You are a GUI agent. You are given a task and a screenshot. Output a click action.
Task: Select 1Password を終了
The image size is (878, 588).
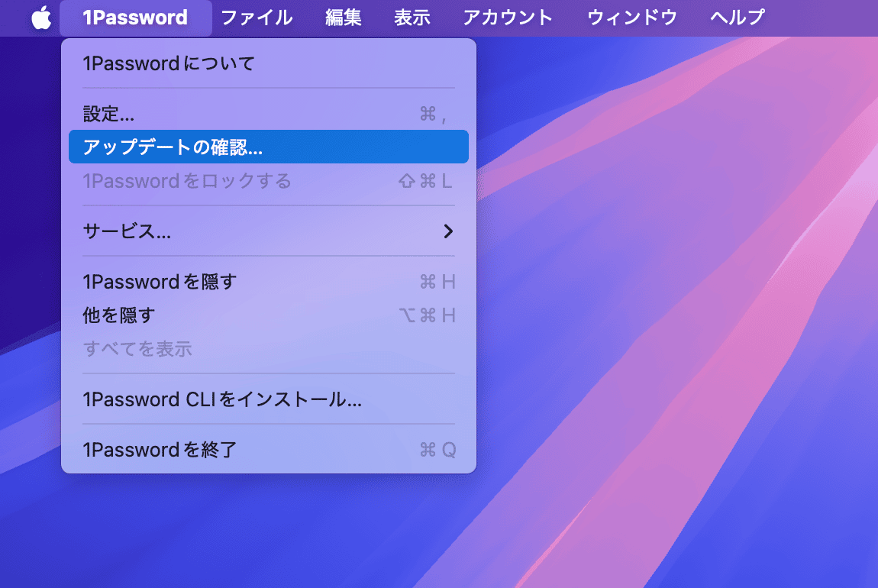click(269, 450)
